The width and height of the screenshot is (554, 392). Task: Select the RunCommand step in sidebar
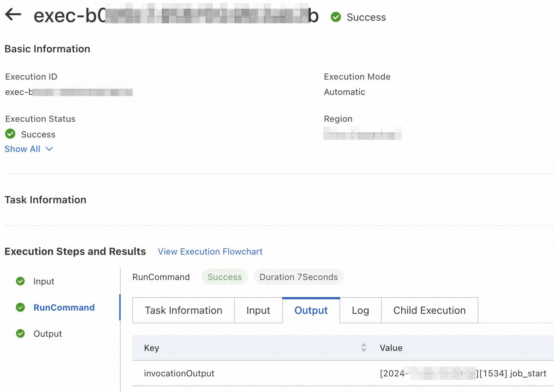pos(64,308)
